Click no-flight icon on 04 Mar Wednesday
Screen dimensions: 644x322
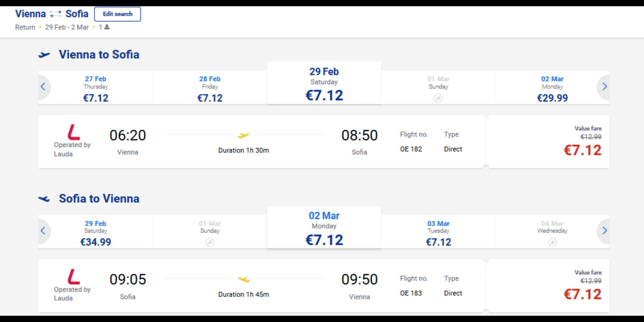click(x=552, y=242)
